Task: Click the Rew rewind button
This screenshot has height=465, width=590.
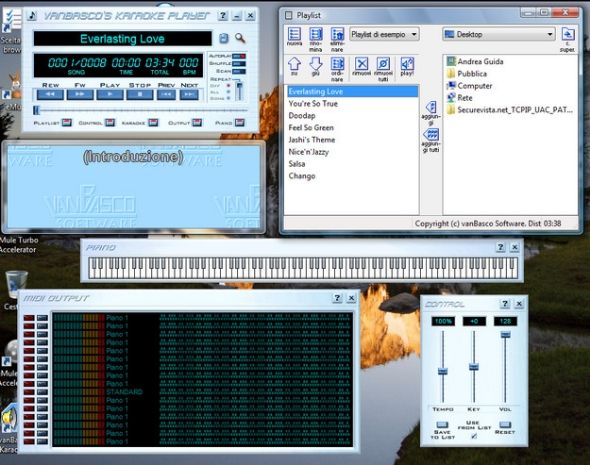Action: [x=50, y=94]
